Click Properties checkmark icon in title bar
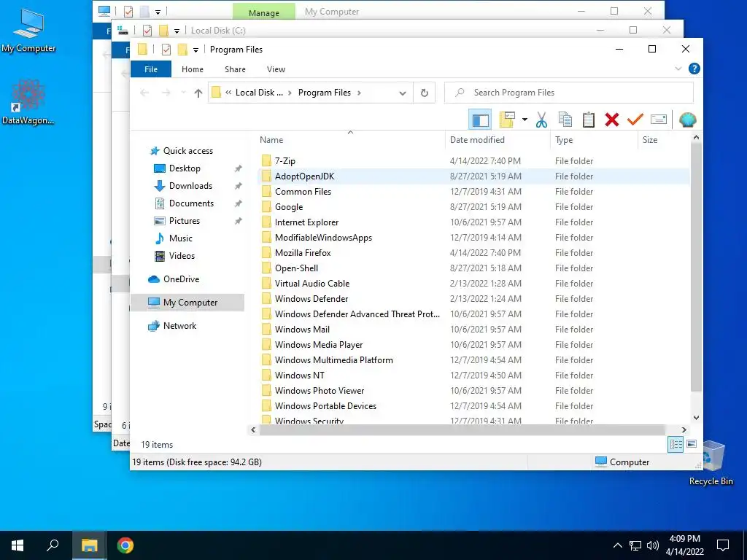 (166, 50)
